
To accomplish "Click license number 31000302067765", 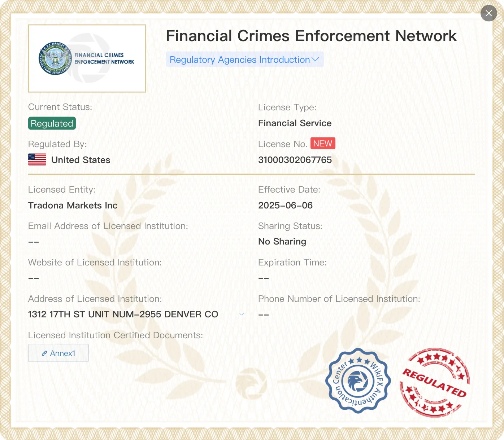I will (x=295, y=160).
